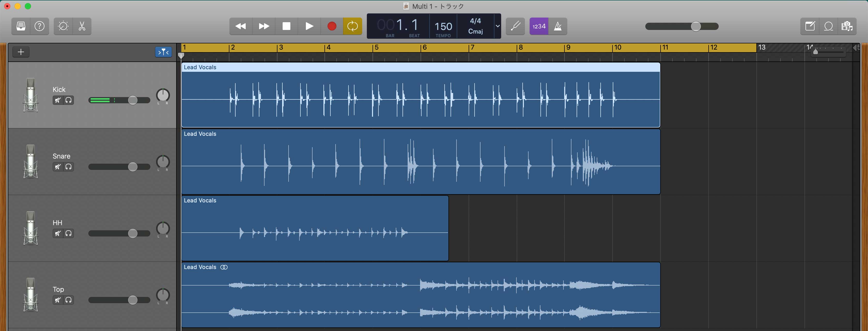Select the Lead Vocals region on HH track
The width and height of the screenshot is (868, 331).
pos(315,228)
